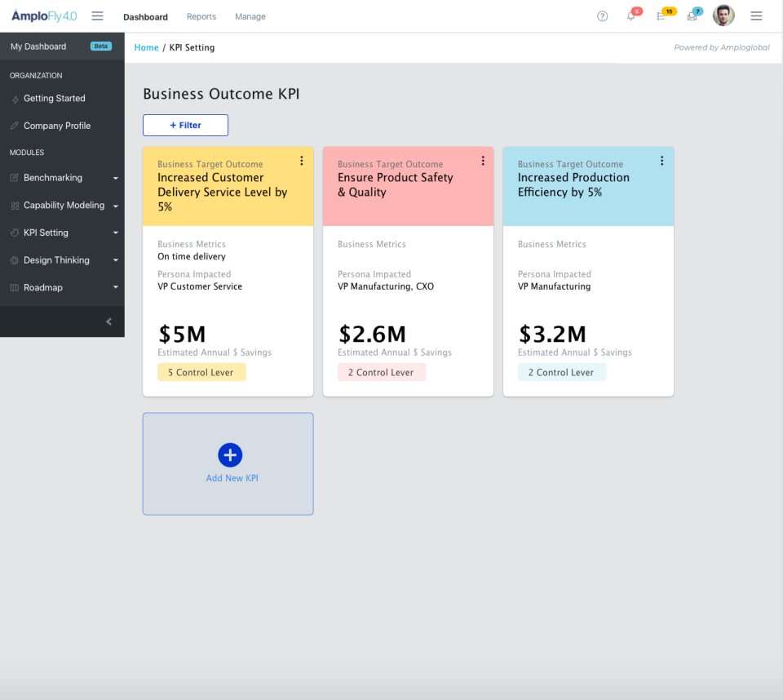Open the notifications bell icon
The height and width of the screenshot is (700, 783).
(631, 16)
